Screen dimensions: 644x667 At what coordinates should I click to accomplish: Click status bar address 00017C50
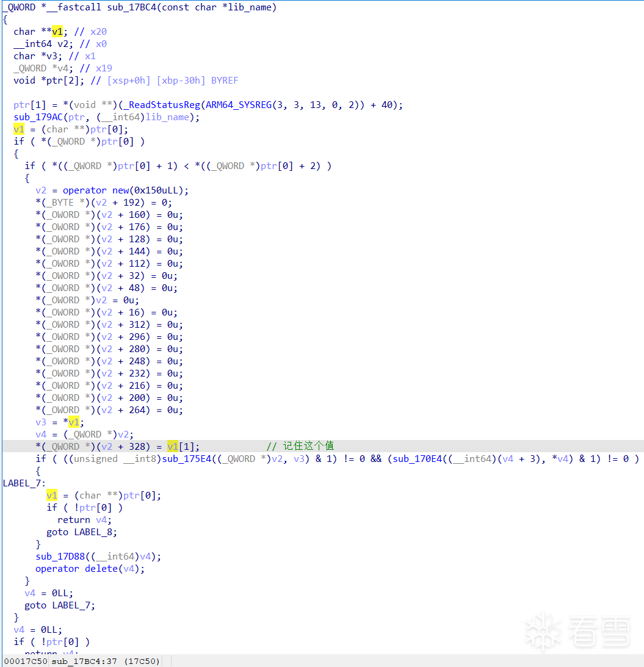tap(26, 661)
